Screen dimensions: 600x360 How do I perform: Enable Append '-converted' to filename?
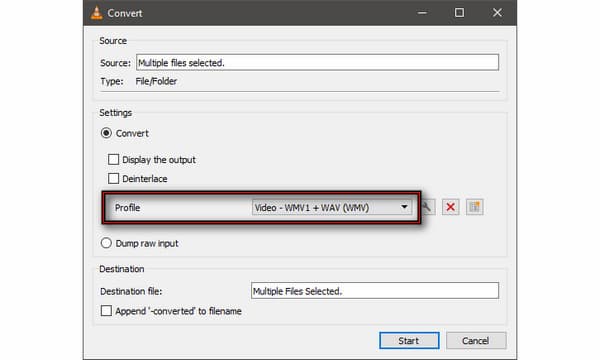(x=106, y=310)
